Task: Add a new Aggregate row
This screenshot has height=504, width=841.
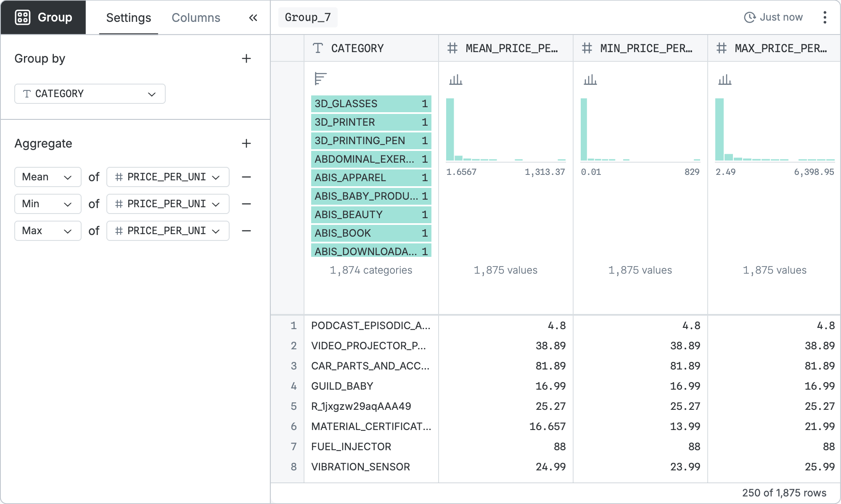Action: tap(246, 143)
